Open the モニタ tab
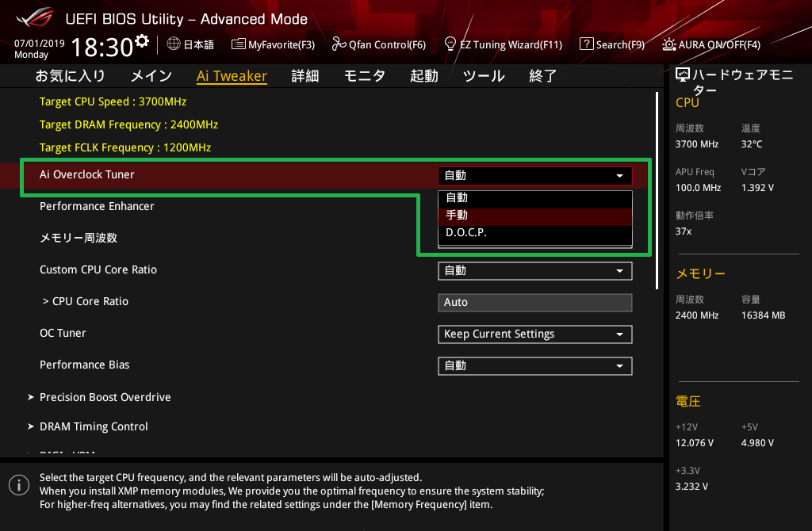The image size is (812, 531). 365,76
